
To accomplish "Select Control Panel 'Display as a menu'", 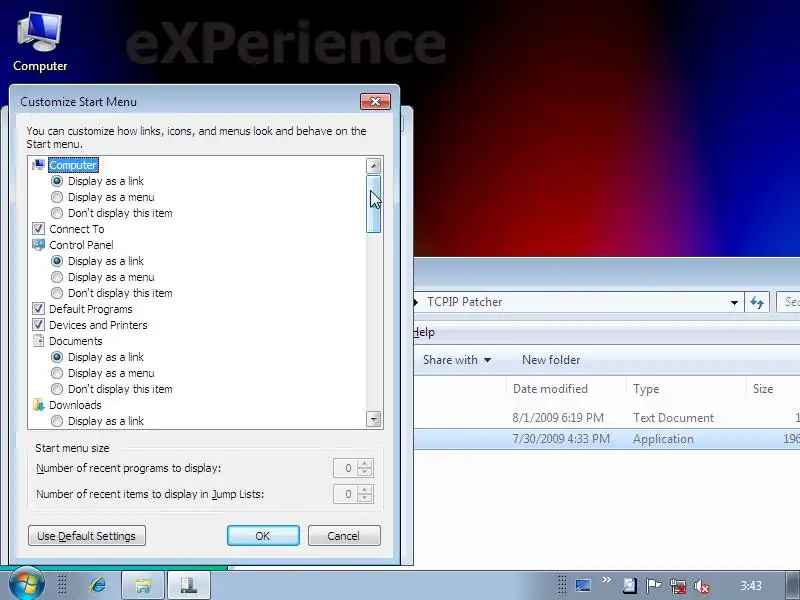I will point(57,277).
